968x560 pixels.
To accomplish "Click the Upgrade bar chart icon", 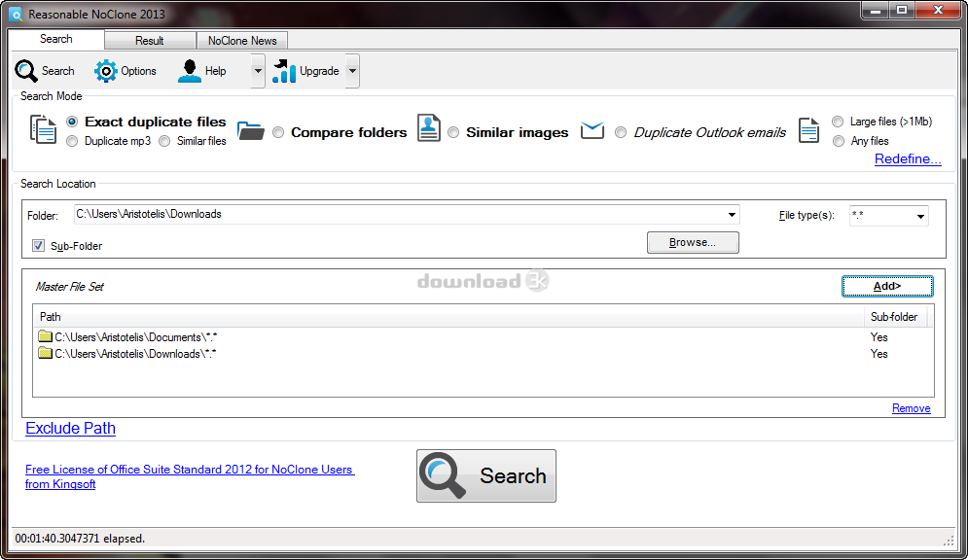I will (284, 71).
